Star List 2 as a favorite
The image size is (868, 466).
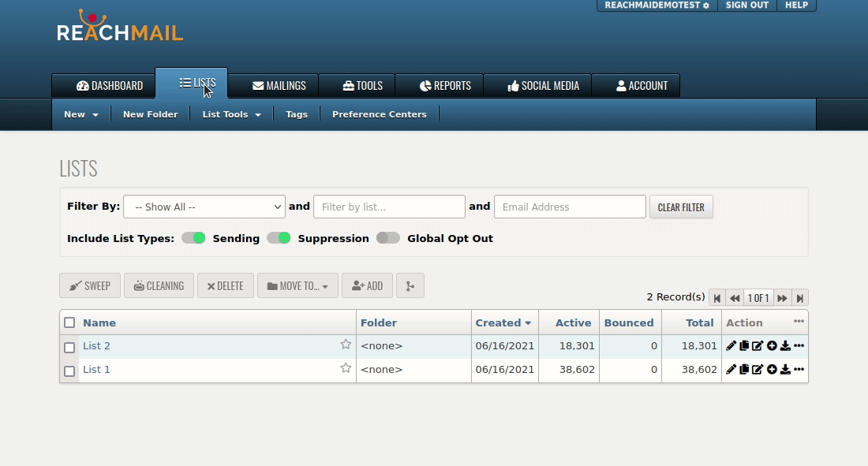[346, 345]
